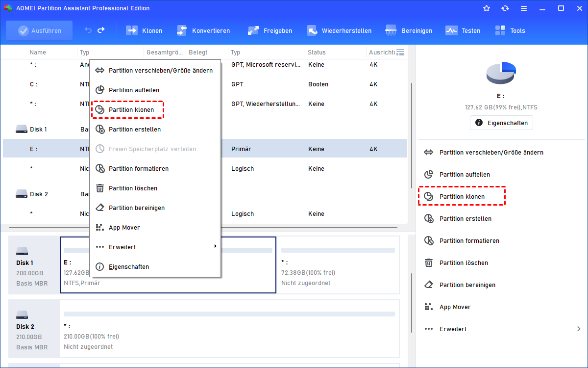
Task: Open the Tools toolbar item
Action: (x=510, y=30)
